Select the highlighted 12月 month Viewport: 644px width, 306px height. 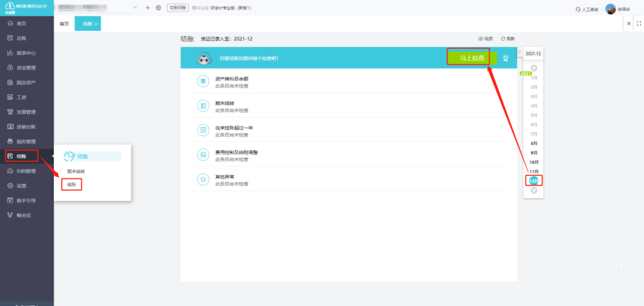pos(534,180)
